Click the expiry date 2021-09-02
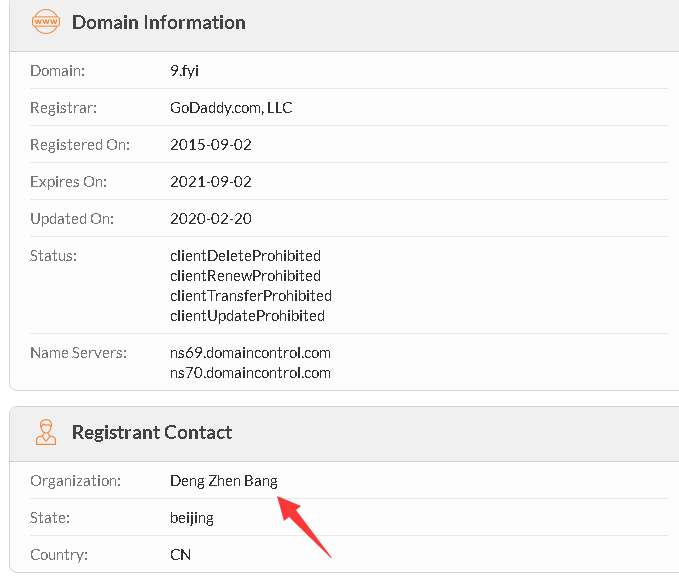The height and width of the screenshot is (585, 679). (x=211, y=182)
